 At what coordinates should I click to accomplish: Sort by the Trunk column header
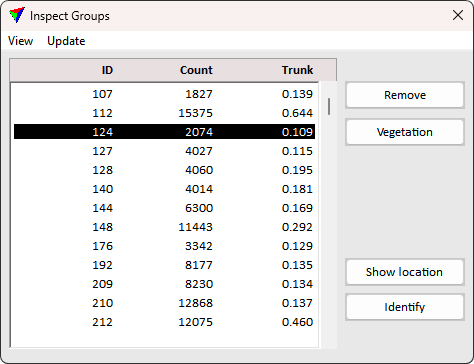[x=297, y=70]
